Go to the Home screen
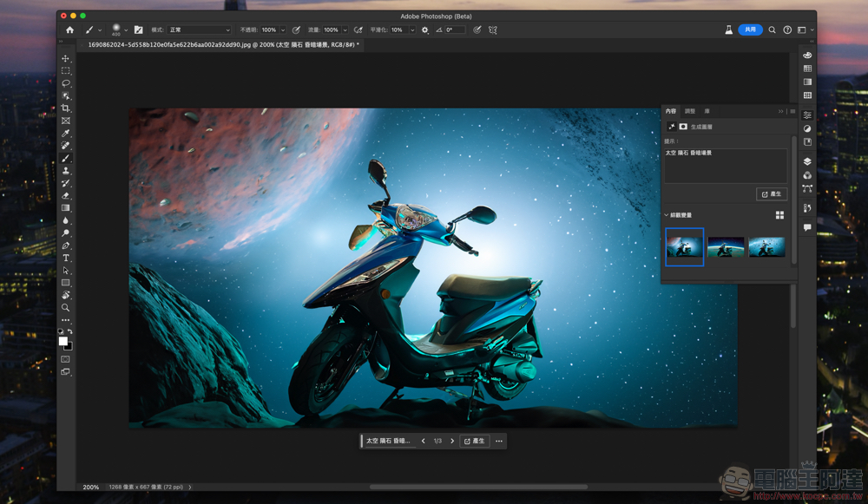 click(x=69, y=29)
